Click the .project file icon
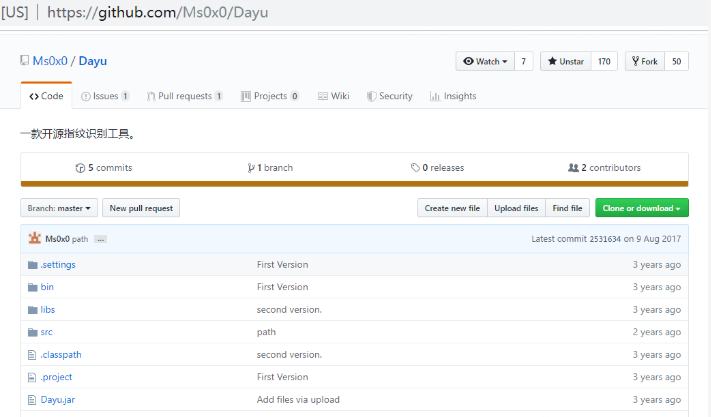Screen dimensions: 711x417 click(x=32, y=377)
